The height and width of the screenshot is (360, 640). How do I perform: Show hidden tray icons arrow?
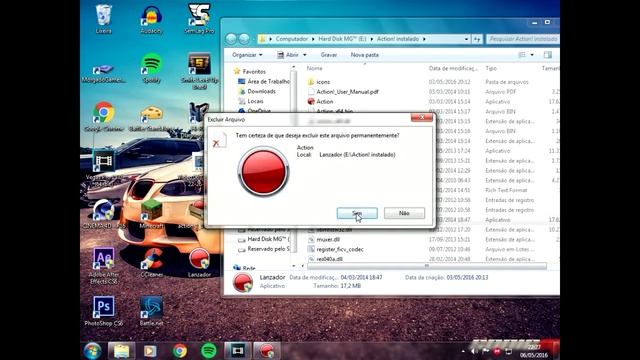tap(463, 351)
